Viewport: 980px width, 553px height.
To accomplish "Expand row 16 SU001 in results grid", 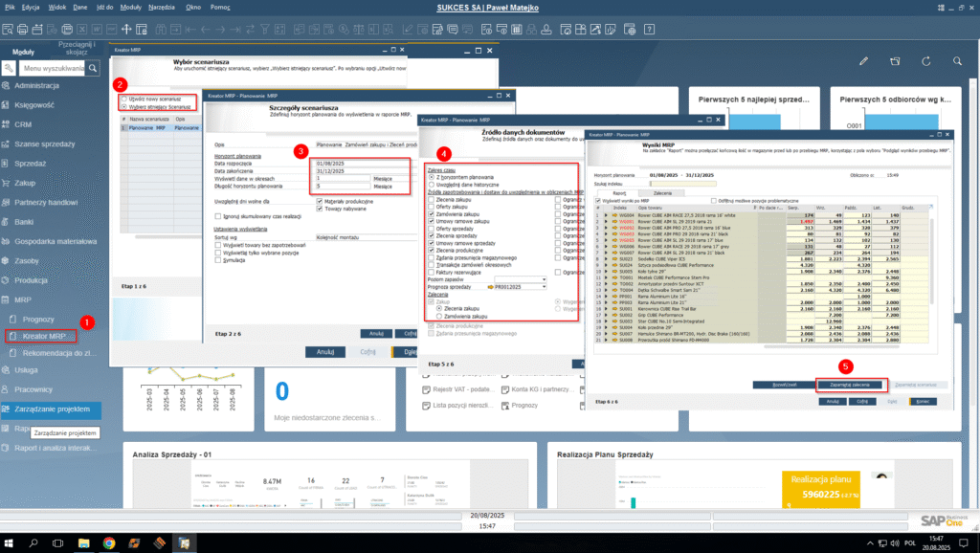I will [x=606, y=309].
